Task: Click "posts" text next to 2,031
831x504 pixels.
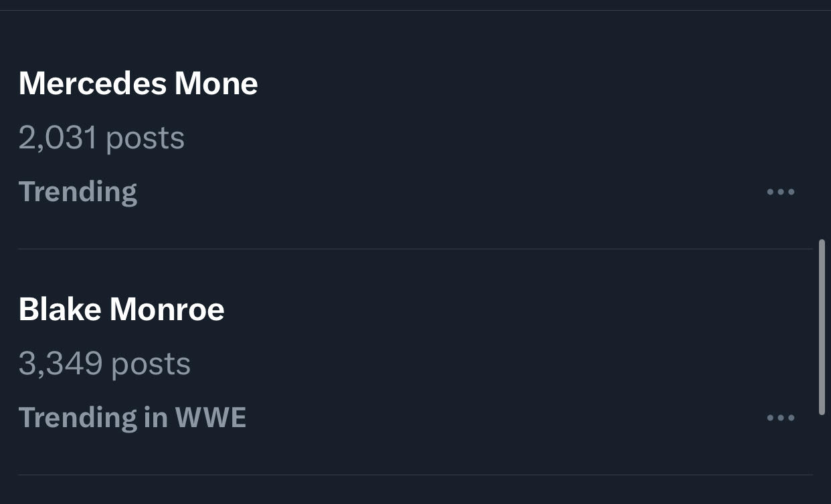Action: coord(145,138)
